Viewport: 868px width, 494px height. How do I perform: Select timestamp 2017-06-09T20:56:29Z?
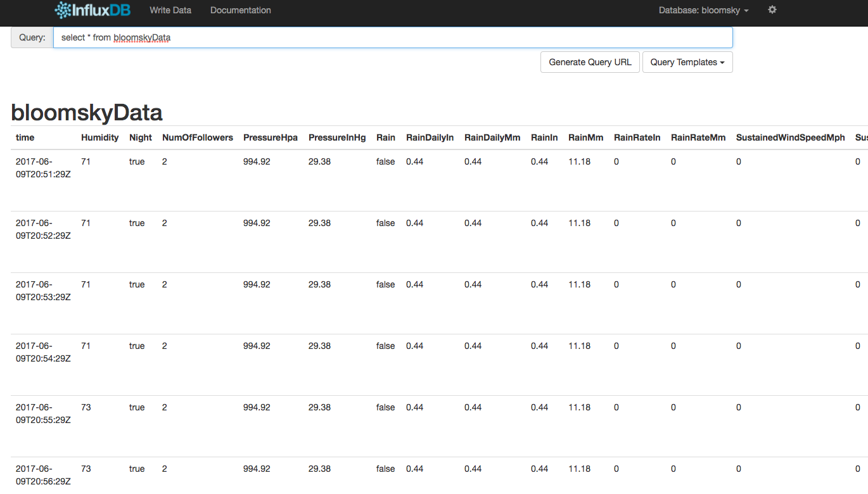[43, 475]
